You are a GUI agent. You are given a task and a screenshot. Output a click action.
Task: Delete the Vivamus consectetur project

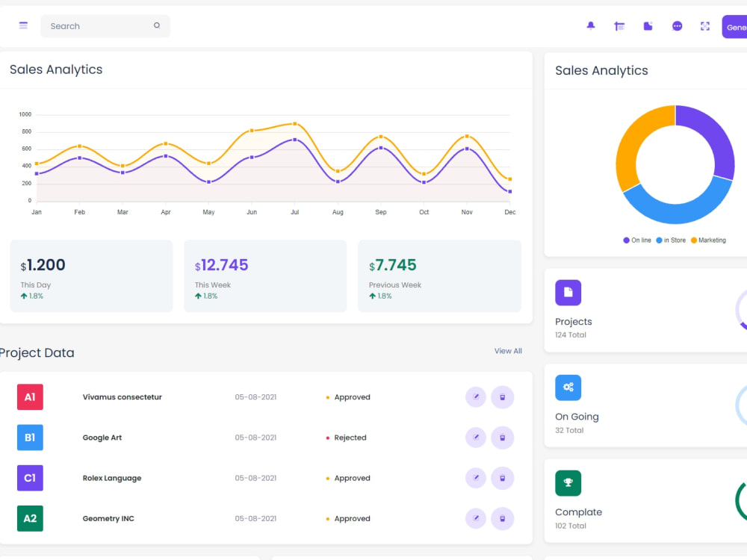pos(502,397)
